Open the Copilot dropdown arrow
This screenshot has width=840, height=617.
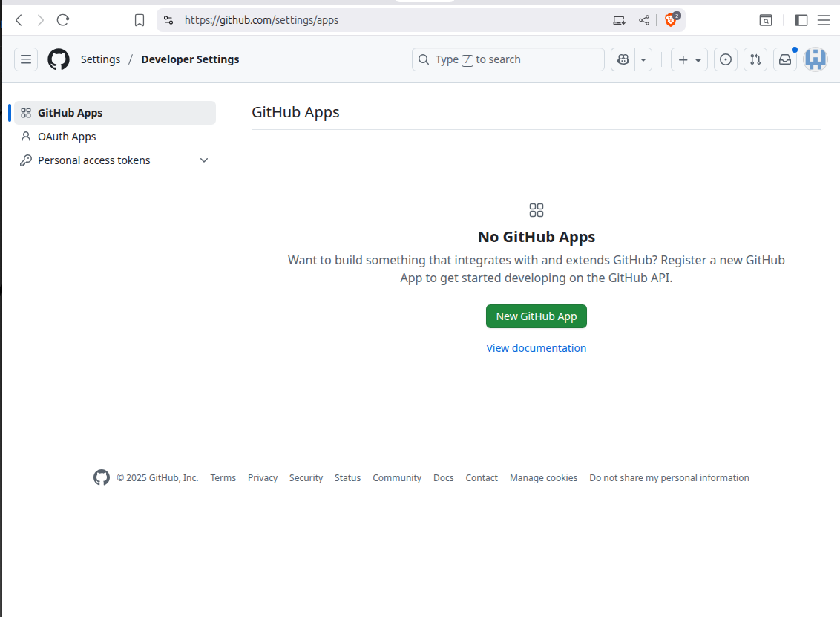(x=643, y=59)
